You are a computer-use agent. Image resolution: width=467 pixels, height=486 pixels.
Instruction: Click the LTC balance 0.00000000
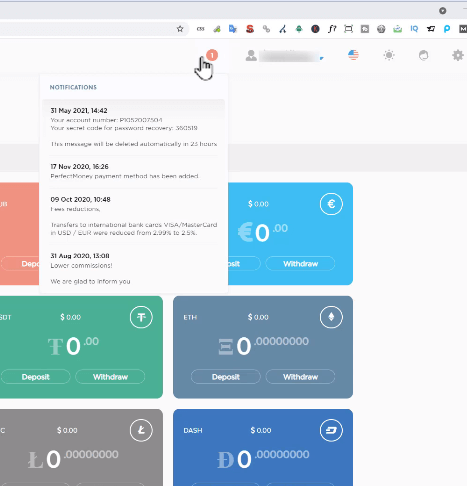tap(73, 459)
